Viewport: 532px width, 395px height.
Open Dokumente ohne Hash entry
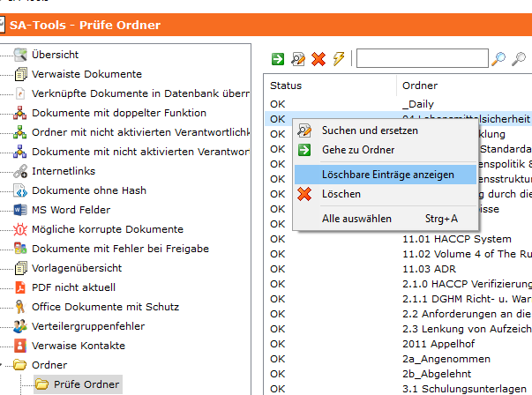pos(89,190)
